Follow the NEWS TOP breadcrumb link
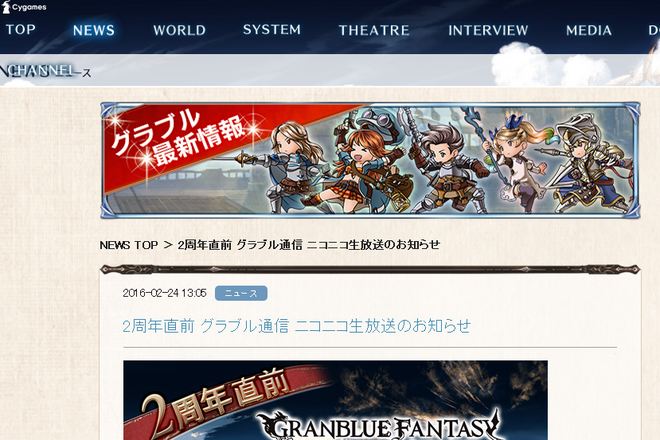The width and height of the screenshot is (660, 440). click(129, 245)
